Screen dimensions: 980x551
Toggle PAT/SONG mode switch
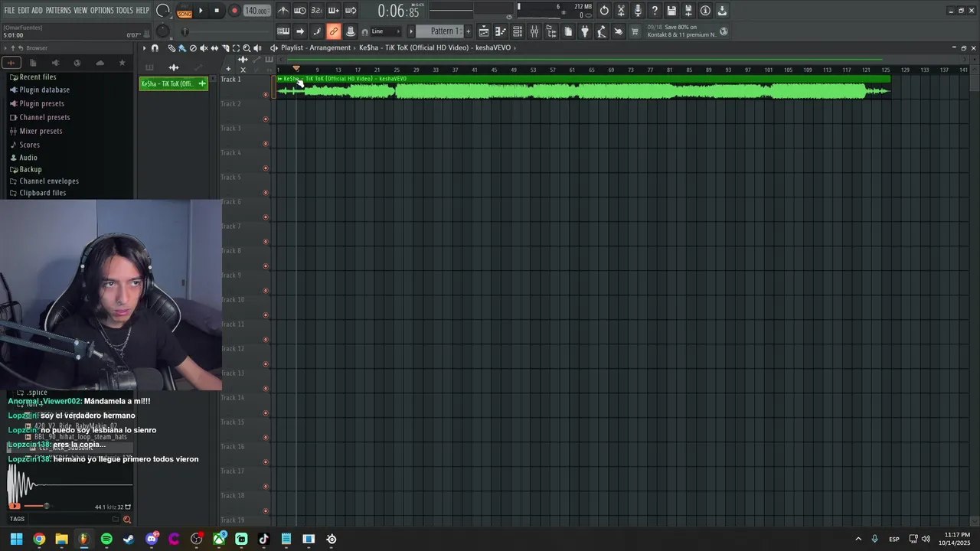(x=185, y=11)
